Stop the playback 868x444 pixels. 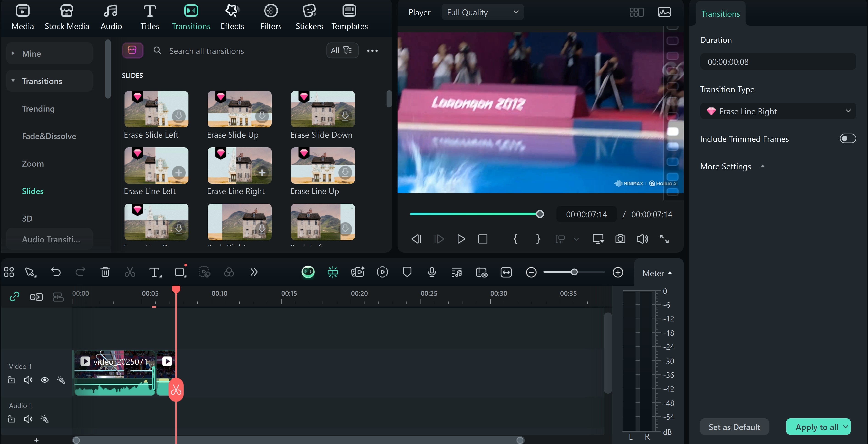point(483,239)
